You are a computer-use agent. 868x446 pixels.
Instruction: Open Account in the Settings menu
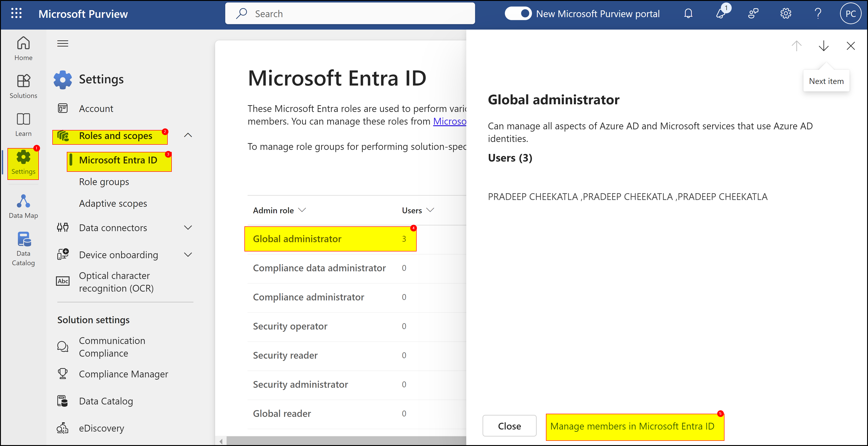(x=96, y=108)
